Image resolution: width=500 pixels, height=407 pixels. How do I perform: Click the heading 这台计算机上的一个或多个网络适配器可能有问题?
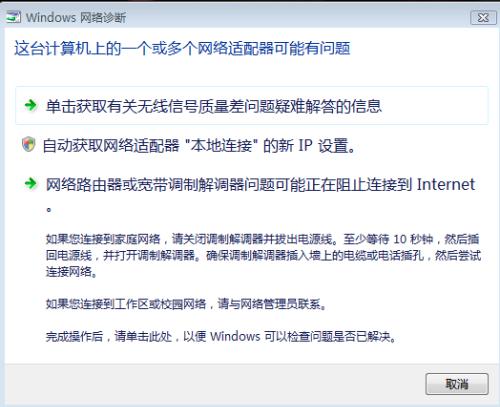coord(182,49)
